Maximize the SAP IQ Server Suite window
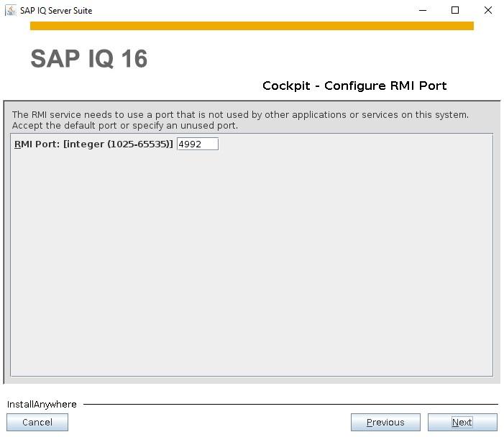 455,10
